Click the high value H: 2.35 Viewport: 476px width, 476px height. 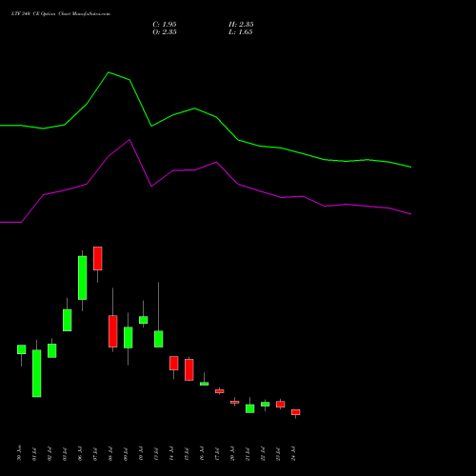pyautogui.click(x=241, y=25)
